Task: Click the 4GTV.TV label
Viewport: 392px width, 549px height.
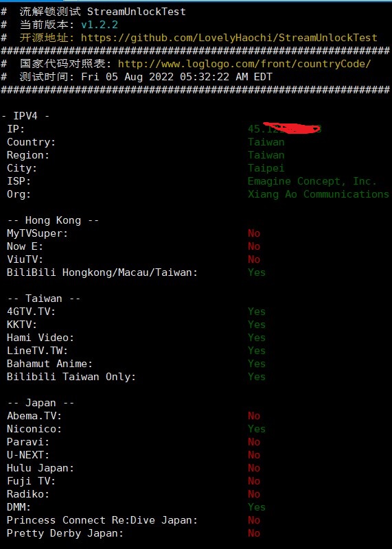Action: (x=31, y=312)
